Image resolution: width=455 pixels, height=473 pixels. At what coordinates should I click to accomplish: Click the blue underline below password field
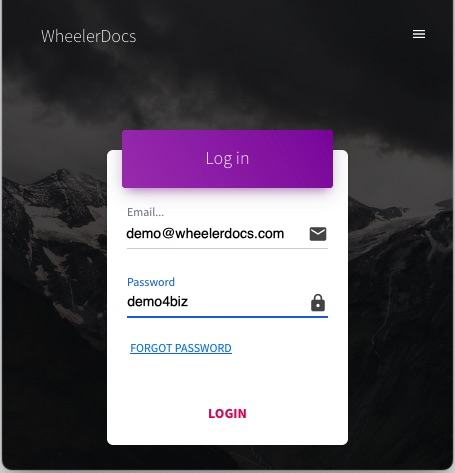(x=227, y=317)
